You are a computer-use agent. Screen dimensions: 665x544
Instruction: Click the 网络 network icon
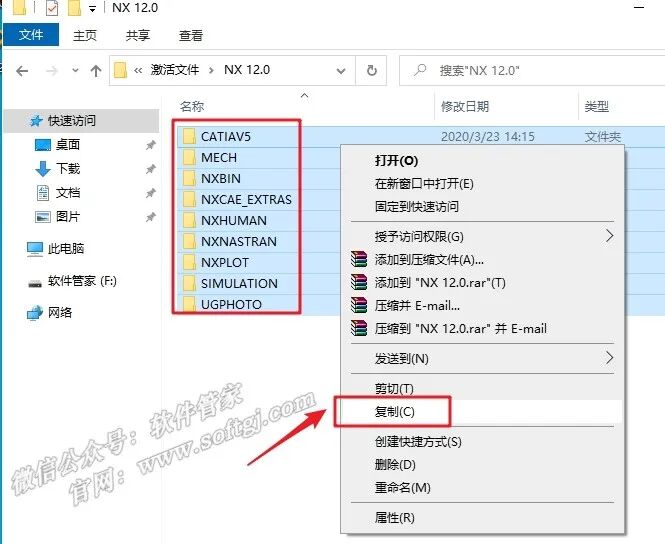[35, 313]
